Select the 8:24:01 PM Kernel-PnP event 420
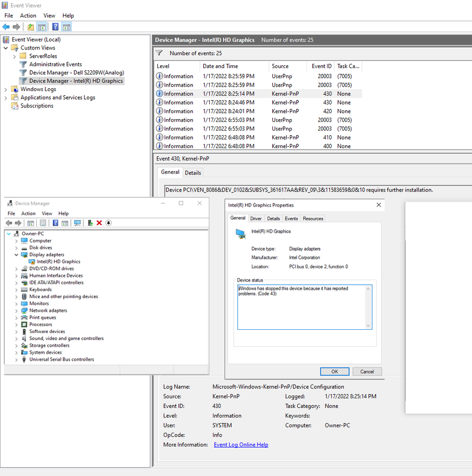 coord(258,111)
